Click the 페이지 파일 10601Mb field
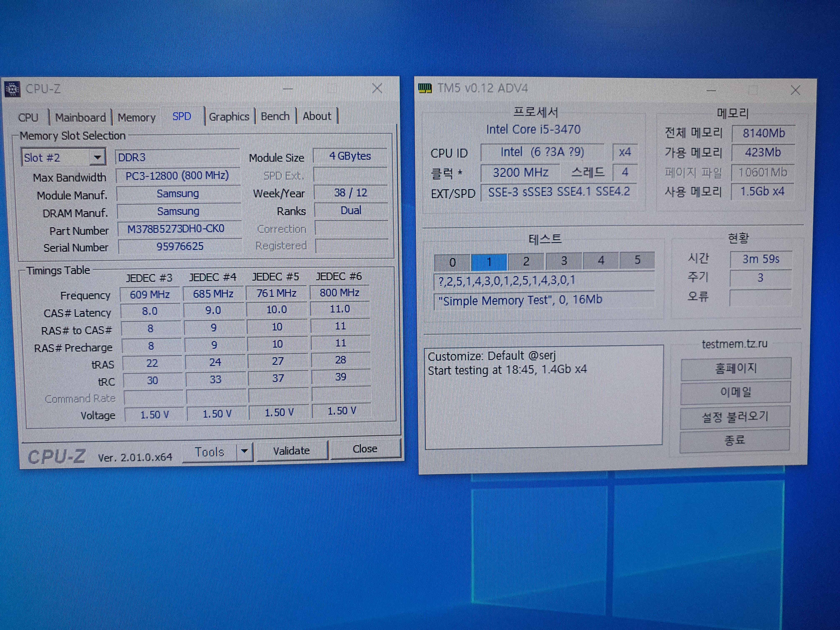The height and width of the screenshot is (630, 840). coord(762,172)
